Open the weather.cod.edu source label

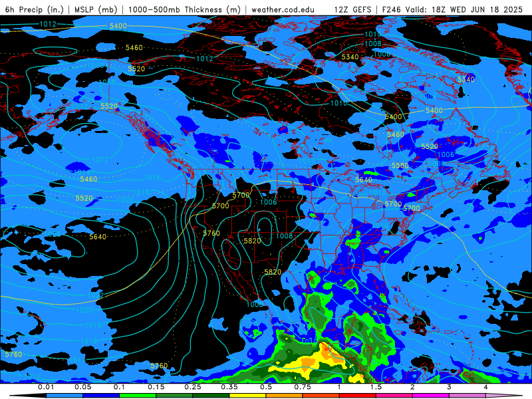click(283, 9)
